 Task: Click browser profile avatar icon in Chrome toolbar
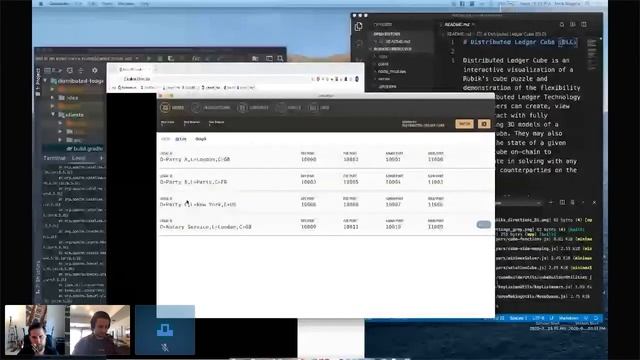pos(357,79)
